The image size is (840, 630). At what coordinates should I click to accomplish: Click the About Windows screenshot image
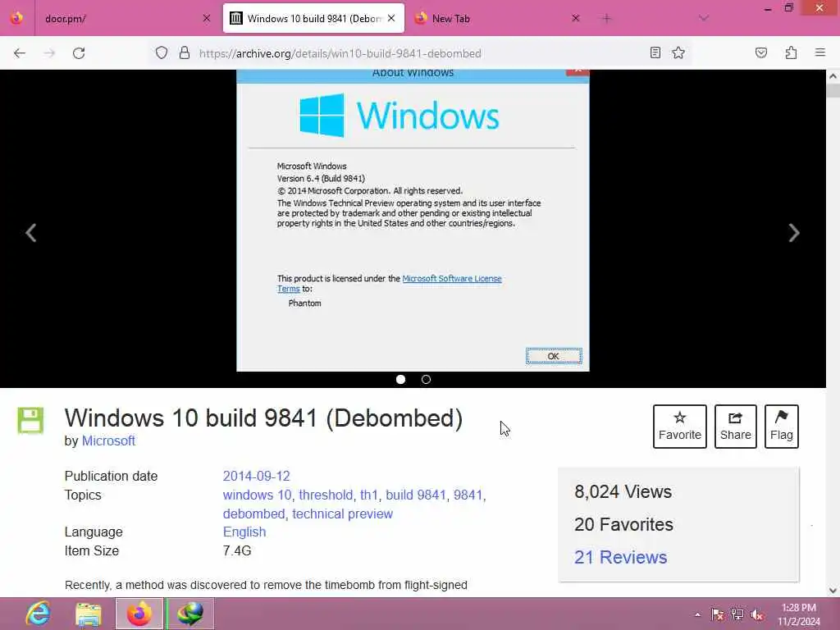[413, 220]
